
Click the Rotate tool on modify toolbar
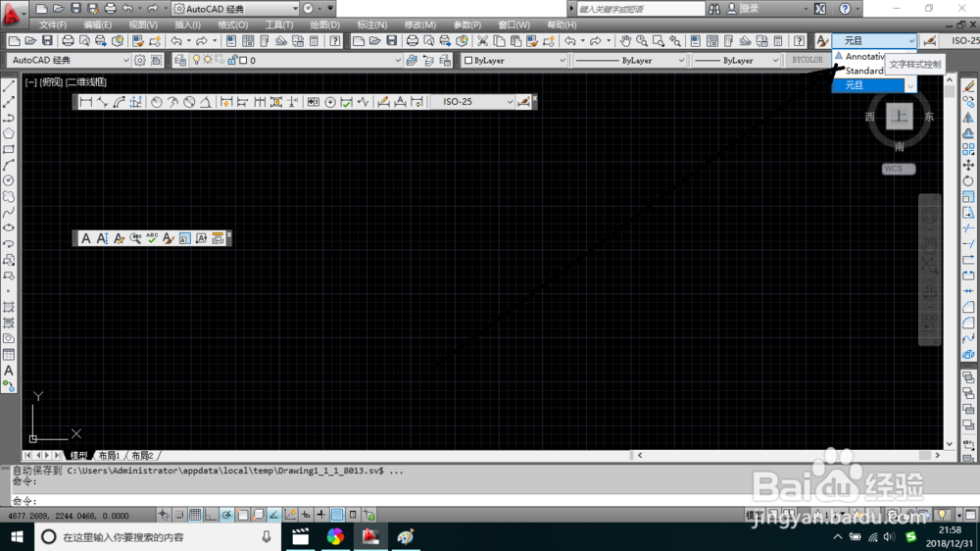[x=968, y=180]
